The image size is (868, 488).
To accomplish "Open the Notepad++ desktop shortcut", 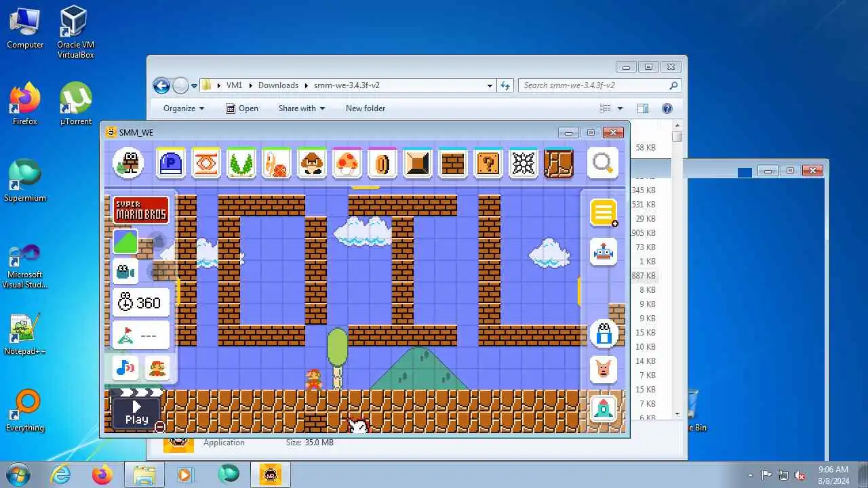I will click(x=25, y=334).
